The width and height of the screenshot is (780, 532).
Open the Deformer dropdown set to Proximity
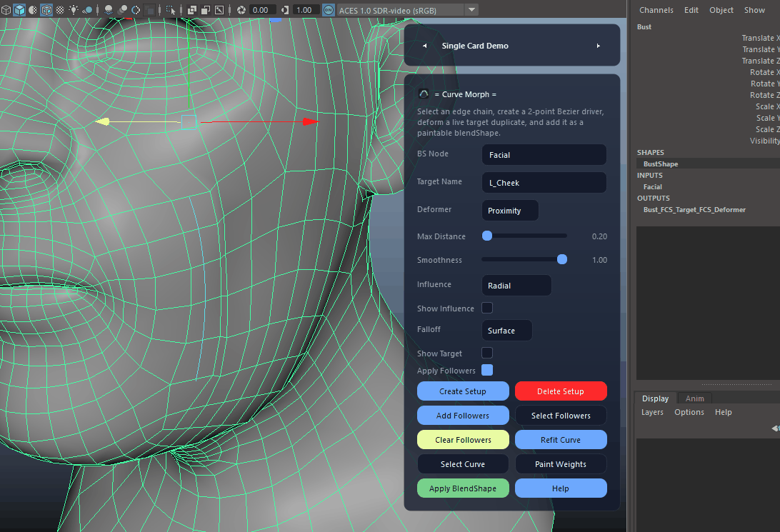510,211
